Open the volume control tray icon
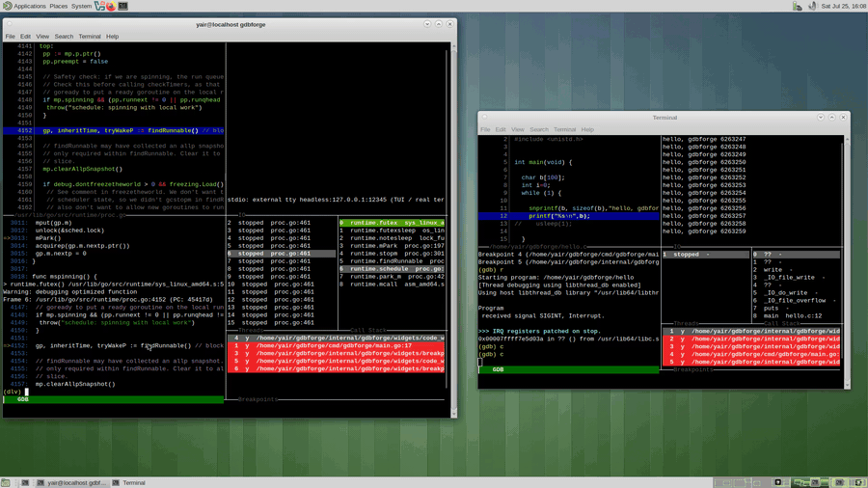Screen dimensions: 868x488 click(812, 6)
